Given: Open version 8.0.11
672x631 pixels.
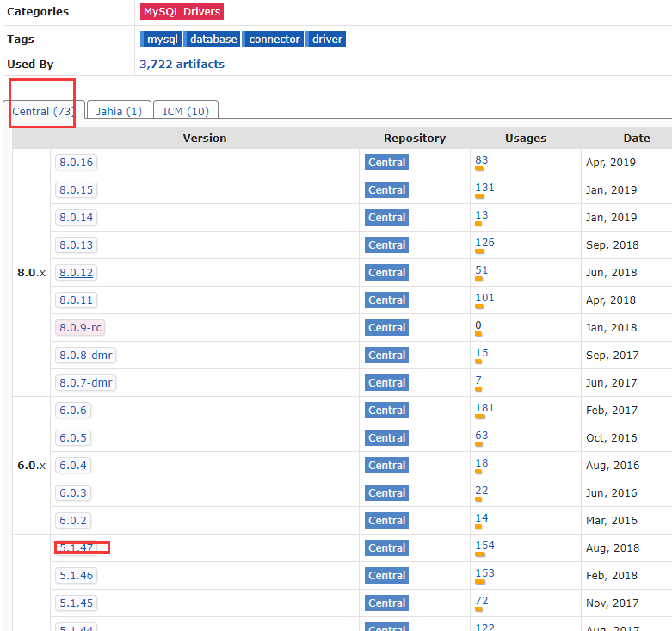Looking at the screenshot, I should click(76, 300).
